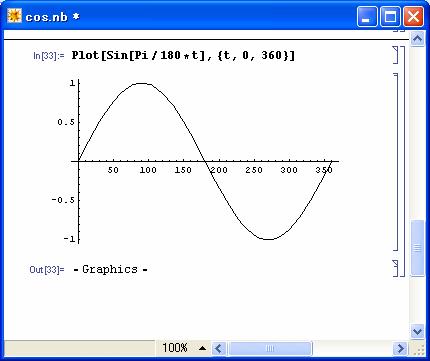The width and height of the screenshot is (430, 361).
Task: Click the In[33]:= cell label
Action: pyautogui.click(x=49, y=56)
